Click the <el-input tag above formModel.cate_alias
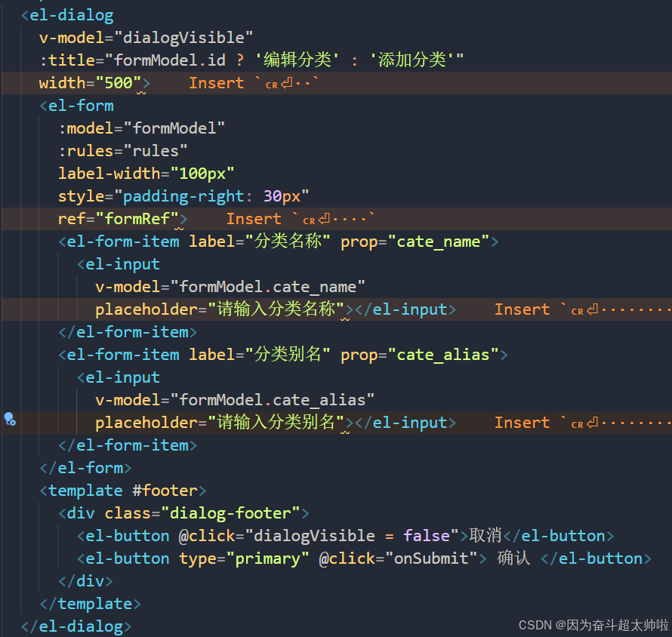 tap(119, 377)
